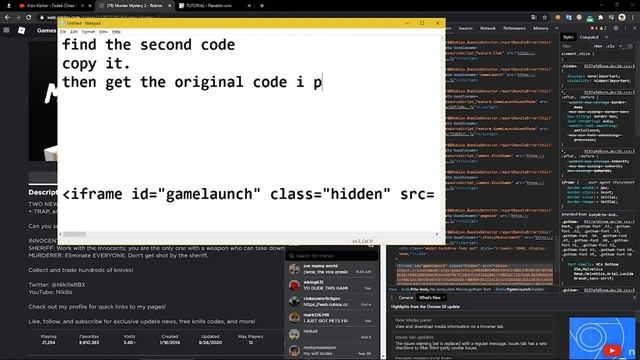Viewport: 640px width, 360px height.
Task: Expand more Styles sidebar tabs chevron
Action: 607,37
